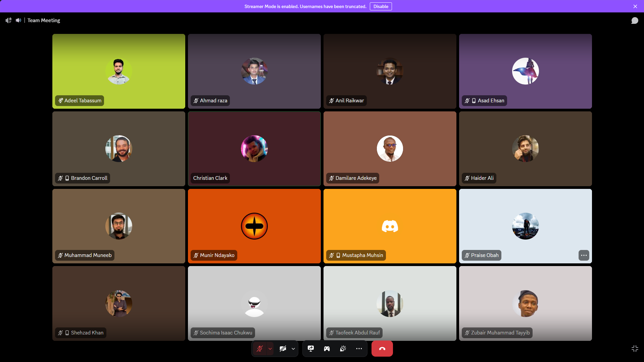The width and height of the screenshot is (644, 362).
Task: Click the locked voice channel icon
Action: 8,20
